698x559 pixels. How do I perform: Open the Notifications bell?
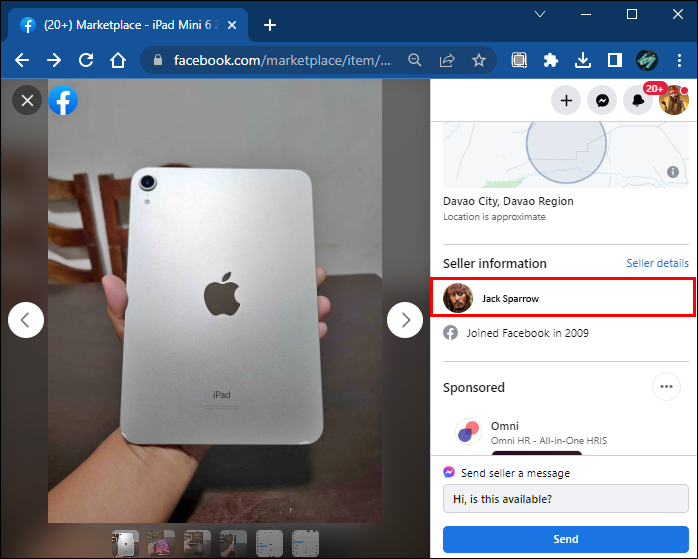(x=638, y=101)
